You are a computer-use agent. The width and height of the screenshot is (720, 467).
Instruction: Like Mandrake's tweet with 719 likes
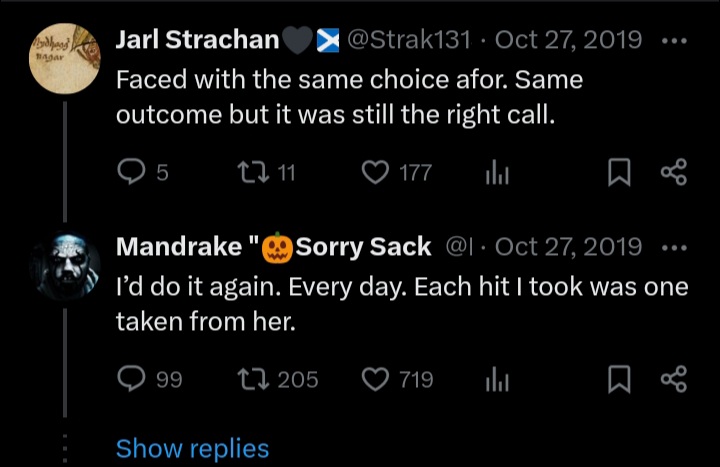375,379
